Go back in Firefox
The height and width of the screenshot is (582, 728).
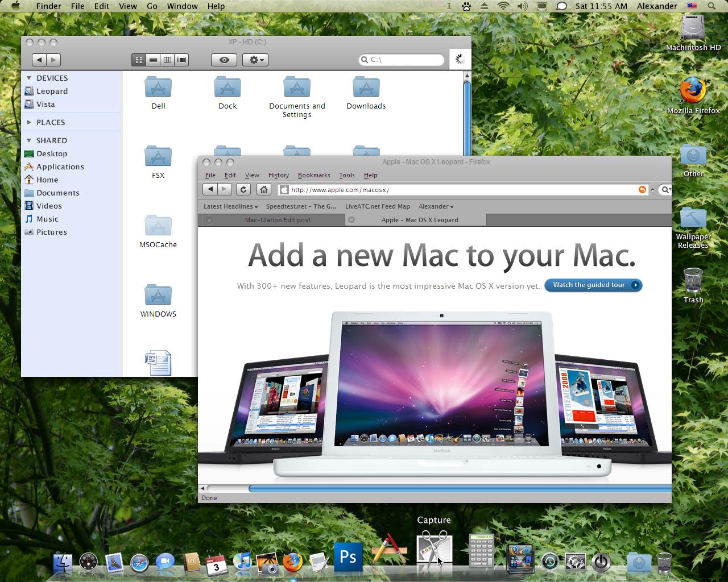210,190
